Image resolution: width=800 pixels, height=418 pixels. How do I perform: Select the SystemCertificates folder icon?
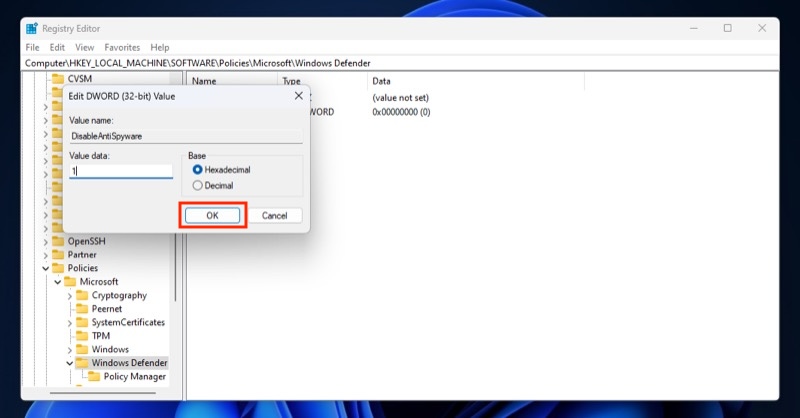(82, 322)
